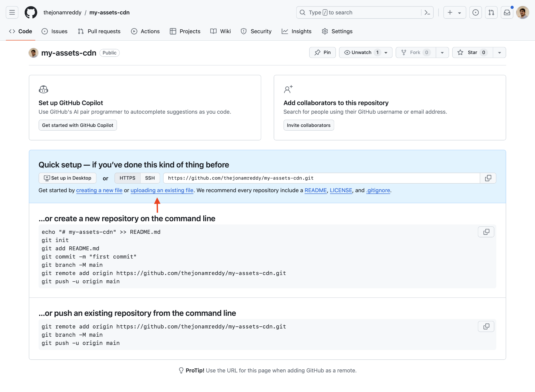Image resolution: width=535 pixels, height=392 pixels.
Task: Pin this repository
Action: tap(323, 52)
